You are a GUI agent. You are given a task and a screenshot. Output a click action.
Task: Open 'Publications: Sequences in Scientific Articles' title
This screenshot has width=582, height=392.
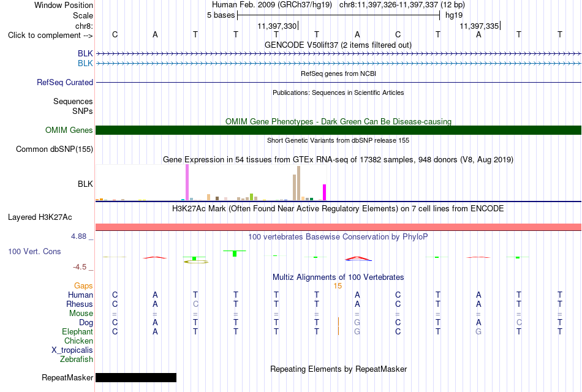[338, 93]
